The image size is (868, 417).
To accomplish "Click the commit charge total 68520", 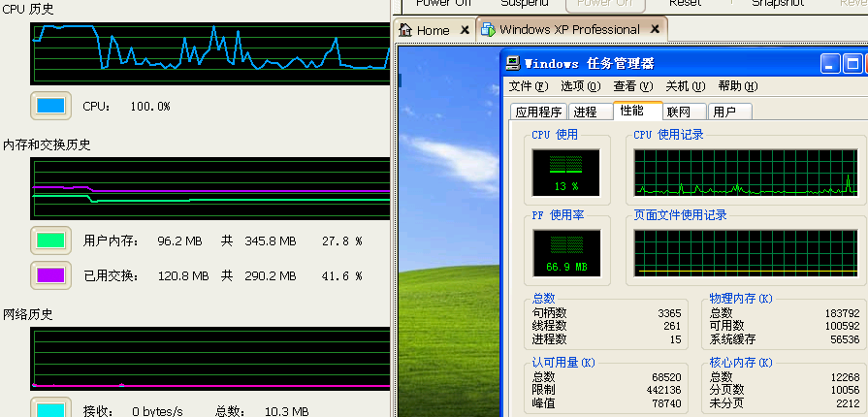I will click(x=666, y=377).
